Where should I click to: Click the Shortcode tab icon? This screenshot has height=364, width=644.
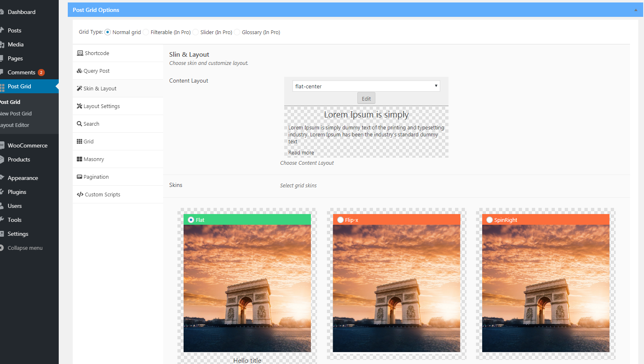[x=80, y=53]
